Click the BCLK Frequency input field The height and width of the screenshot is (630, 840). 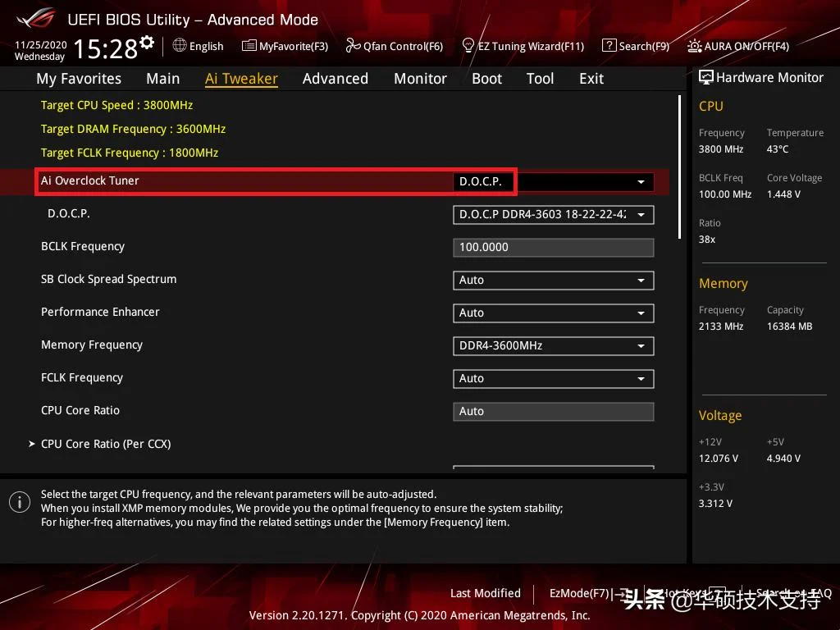pyautogui.click(x=553, y=248)
